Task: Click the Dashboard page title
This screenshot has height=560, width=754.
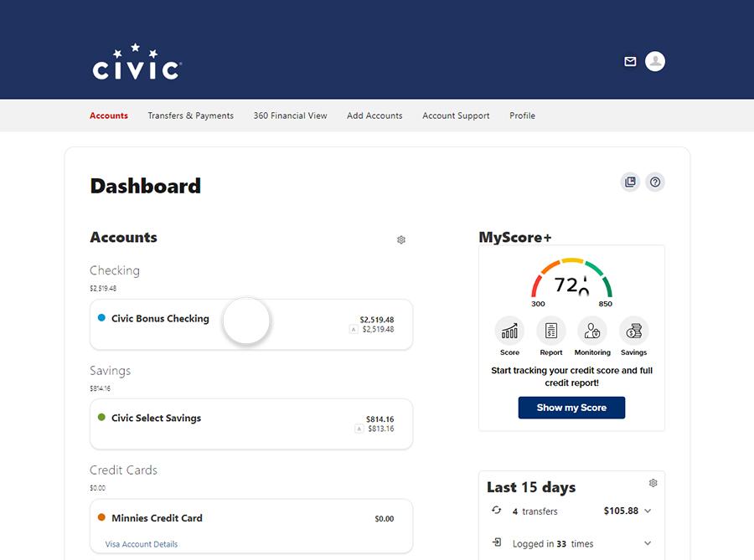Action: (x=145, y=187)
